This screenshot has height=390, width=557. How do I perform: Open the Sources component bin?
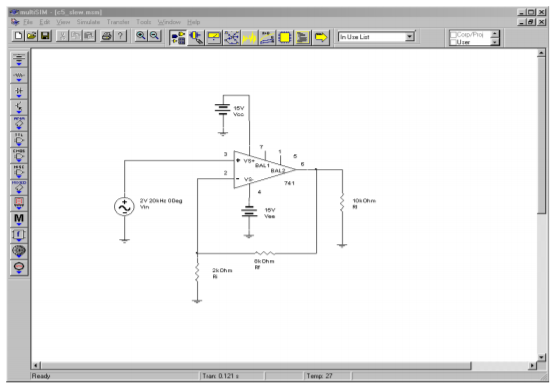pyautogui.click(x=19, y=59)
